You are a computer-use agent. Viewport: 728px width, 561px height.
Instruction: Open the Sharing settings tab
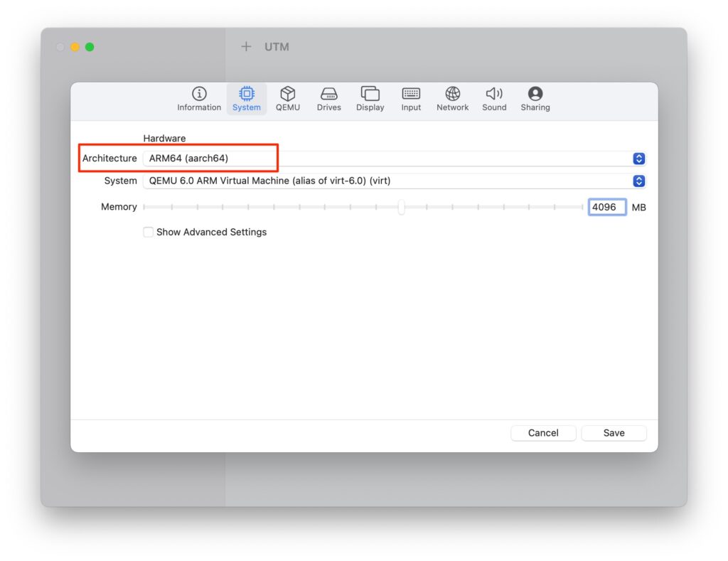535,99
